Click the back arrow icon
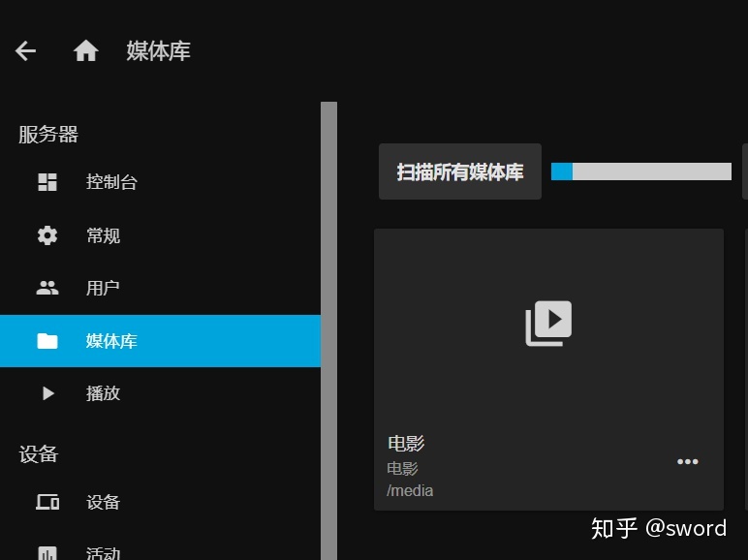This screenshot has height=560, width=748. (25, 50)
